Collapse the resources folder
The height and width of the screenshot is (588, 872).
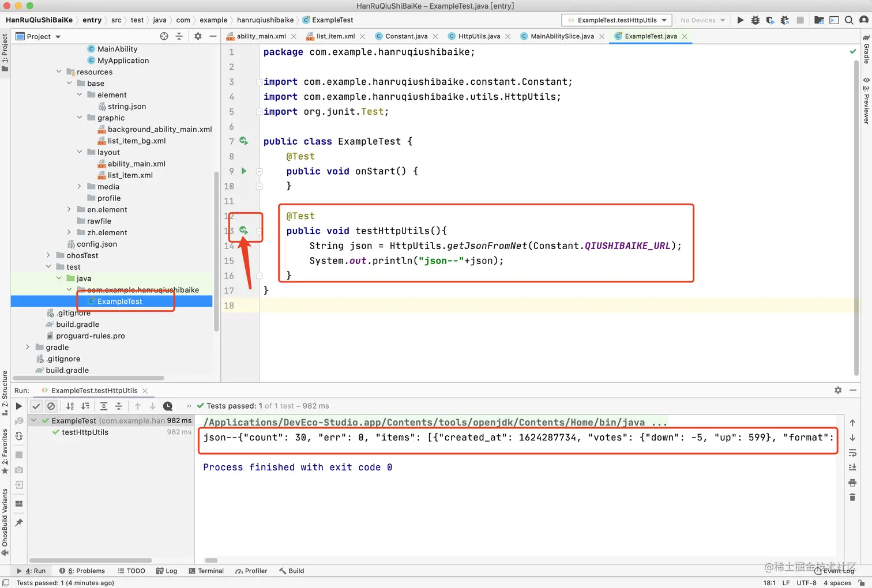click(59, 72)
